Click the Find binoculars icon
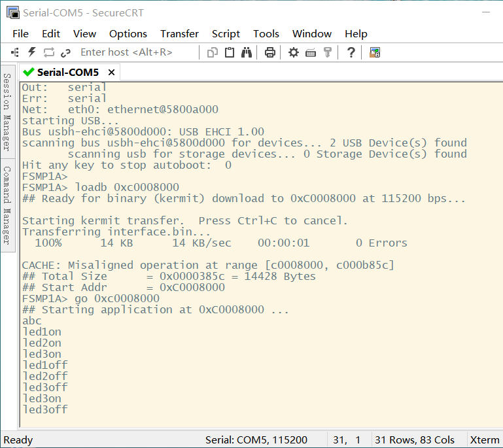The image size is (503, 448). click(x=247, y=52)
